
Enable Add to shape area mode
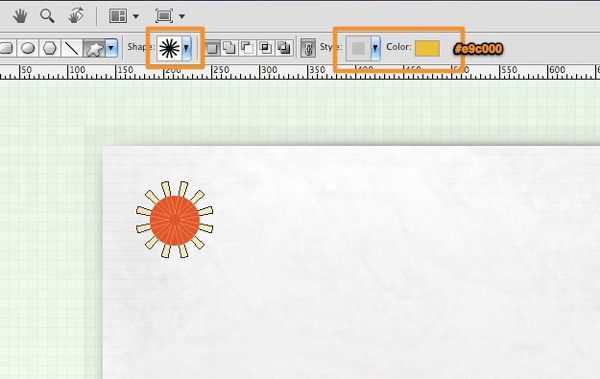229,48
